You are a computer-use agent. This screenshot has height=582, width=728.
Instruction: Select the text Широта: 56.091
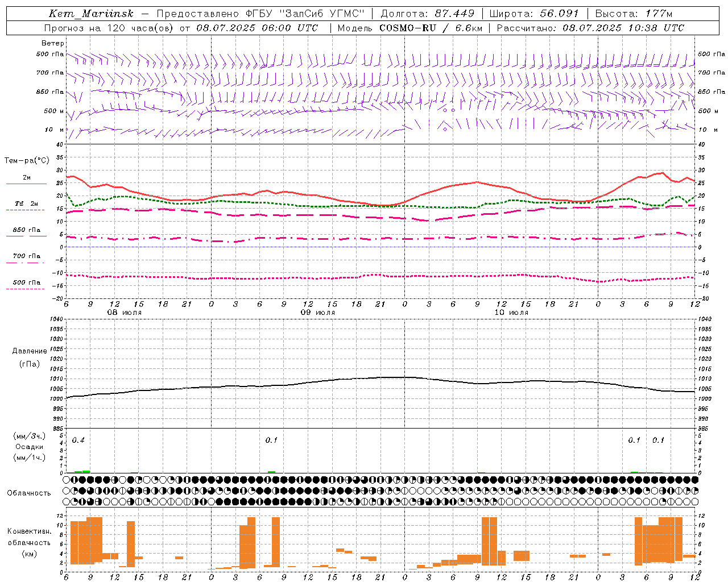[534, 14]
